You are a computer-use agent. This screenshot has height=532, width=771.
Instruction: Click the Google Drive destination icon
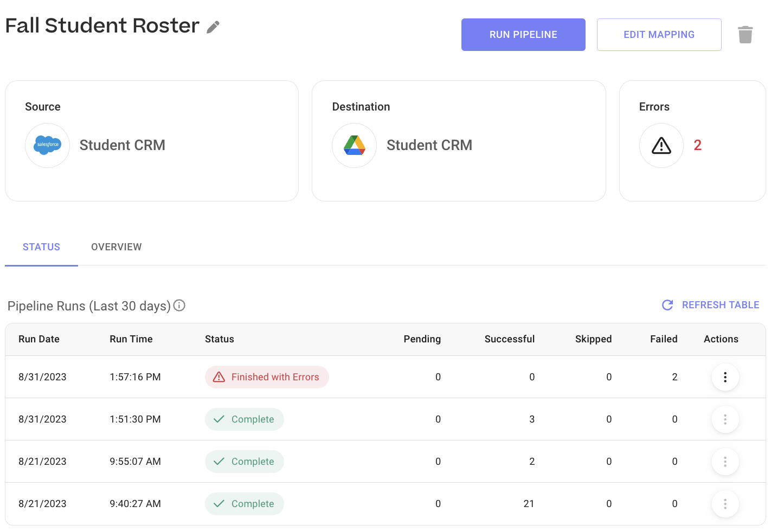point(355,145)
